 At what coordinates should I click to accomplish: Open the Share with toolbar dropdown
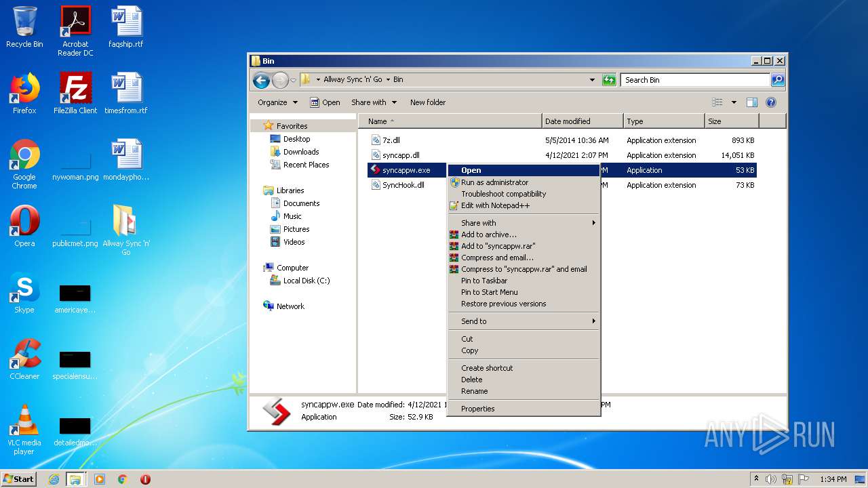373,102
